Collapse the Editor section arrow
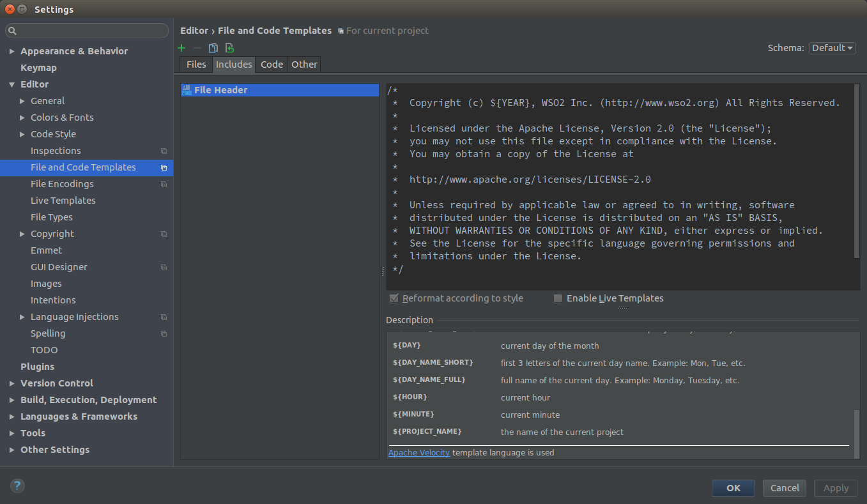 [x=12, y=84]
